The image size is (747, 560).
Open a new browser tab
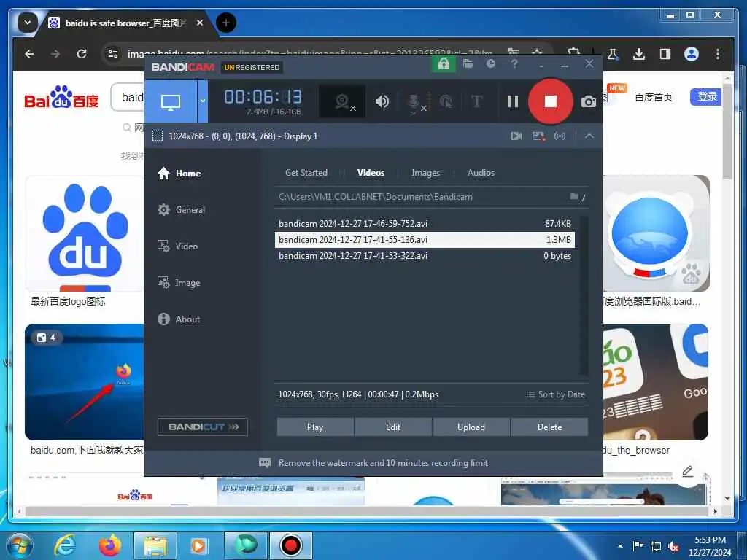tap(226, 23)
